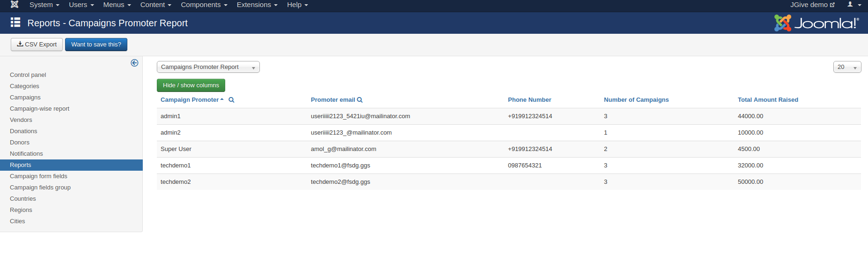
Task: Open the Content menu
Action: coord(156,5)
